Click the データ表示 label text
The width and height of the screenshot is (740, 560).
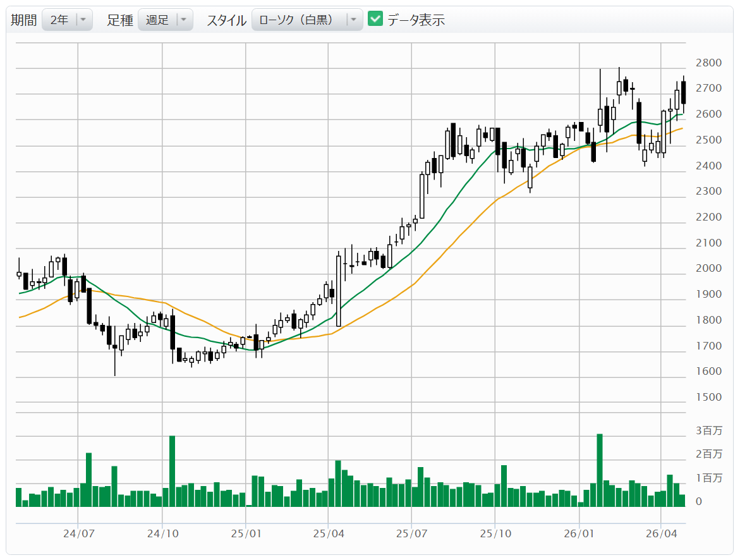point(416,20)
